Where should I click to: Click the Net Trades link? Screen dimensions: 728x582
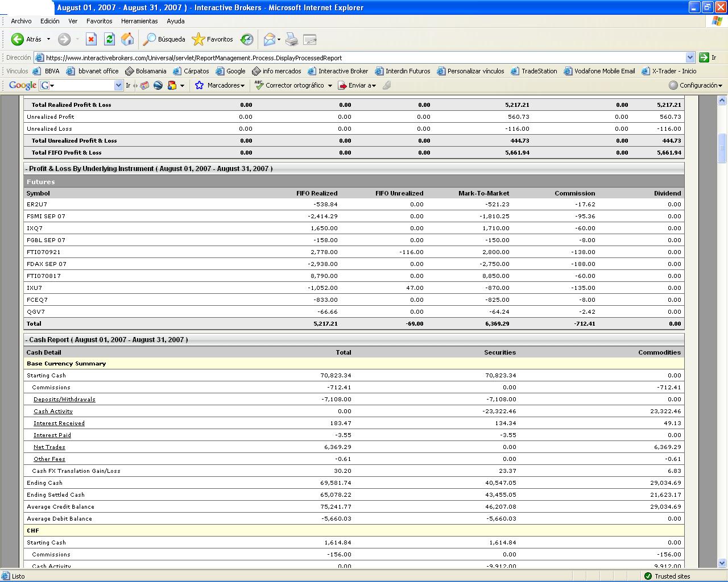point(49,447)
